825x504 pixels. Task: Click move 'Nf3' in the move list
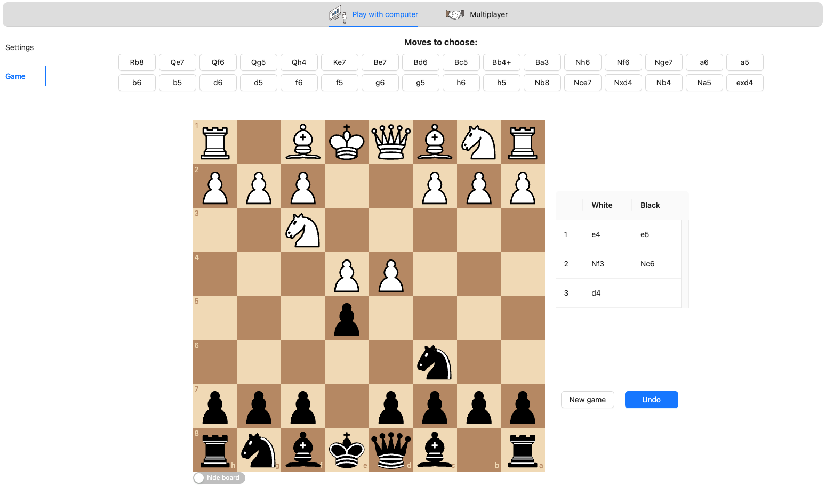[598, 264]
